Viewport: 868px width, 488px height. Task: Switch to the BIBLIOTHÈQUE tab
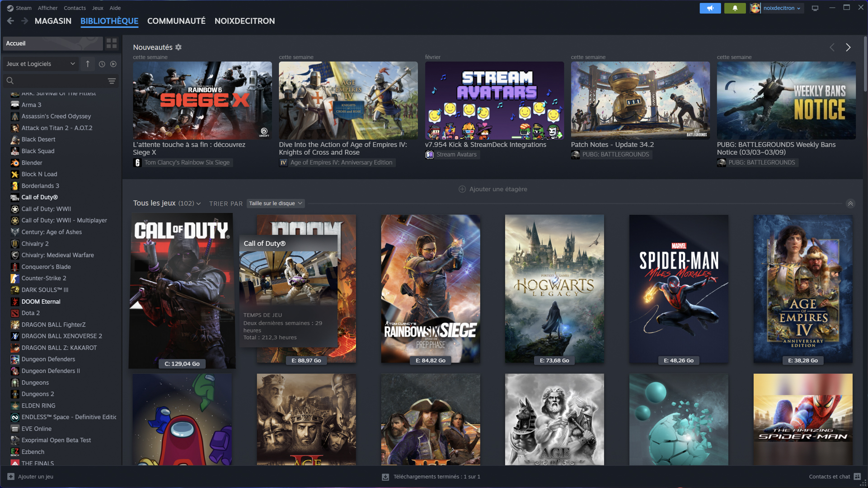point(109,21)
